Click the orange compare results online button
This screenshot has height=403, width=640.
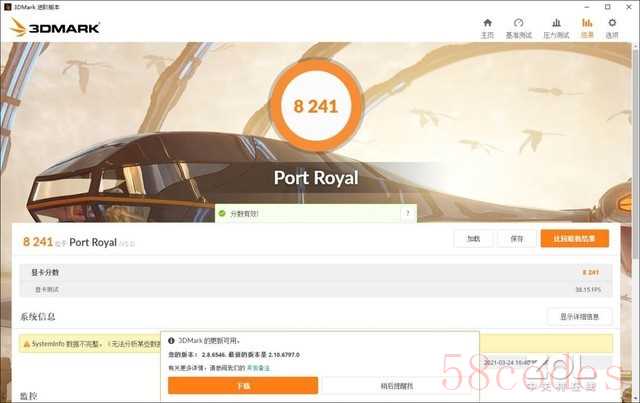[575, 238]
